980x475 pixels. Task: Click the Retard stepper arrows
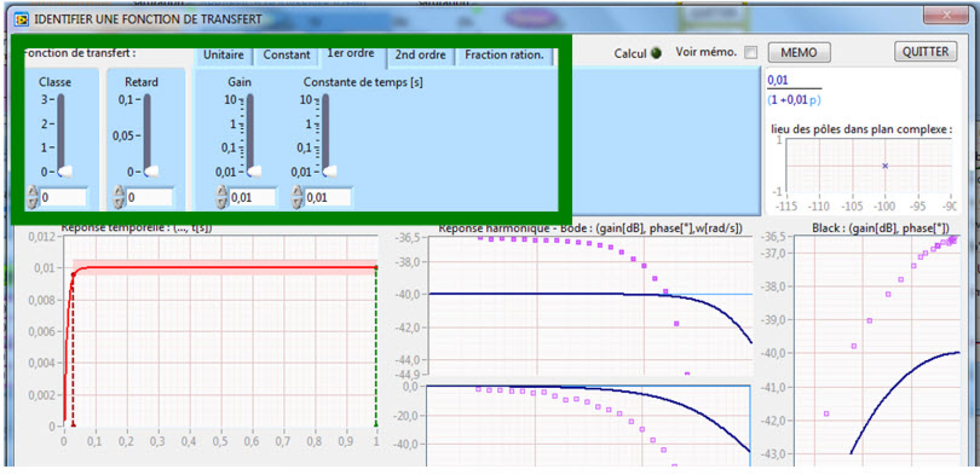tap(119, 197)
